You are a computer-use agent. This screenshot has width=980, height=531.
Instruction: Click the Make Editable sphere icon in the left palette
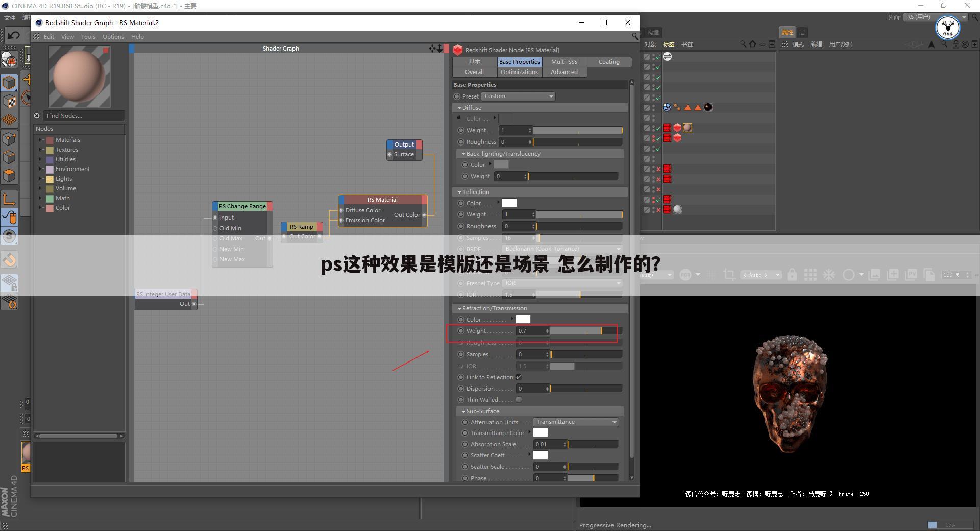9,59
